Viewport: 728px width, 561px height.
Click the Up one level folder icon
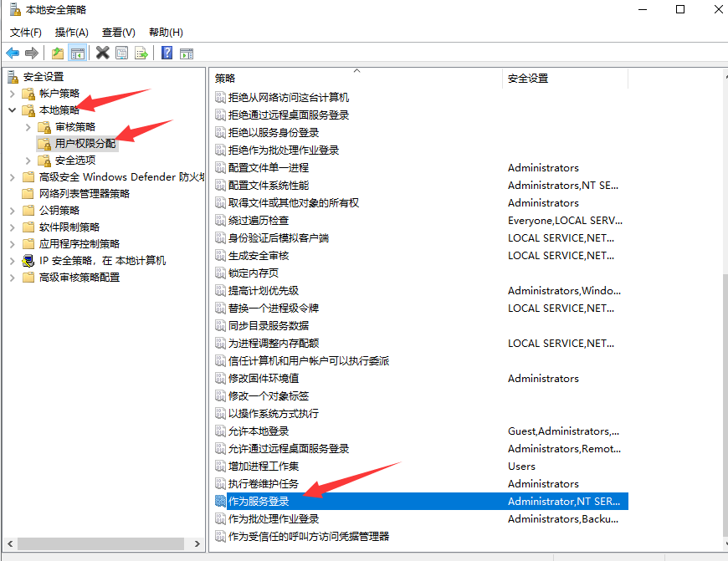58,53
